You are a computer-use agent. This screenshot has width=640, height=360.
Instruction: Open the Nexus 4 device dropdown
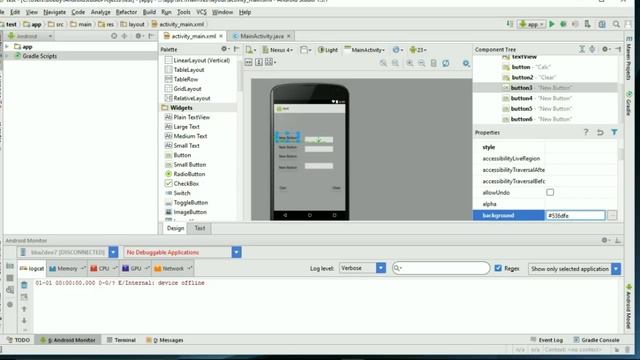[278, 50]
